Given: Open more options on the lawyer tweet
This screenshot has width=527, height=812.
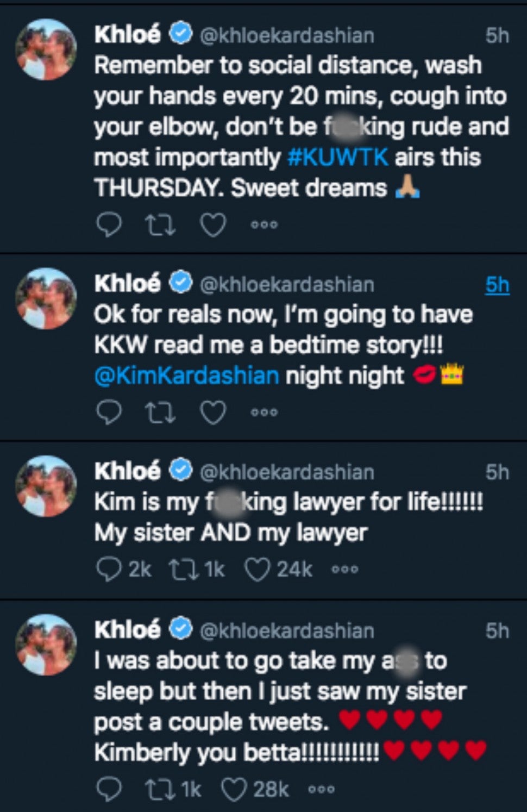Looking at the screenshot, I should 345,569.
